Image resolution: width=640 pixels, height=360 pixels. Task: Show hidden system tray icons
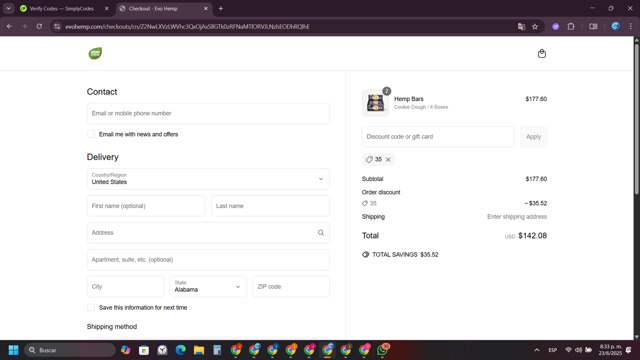tap(537, 350)
